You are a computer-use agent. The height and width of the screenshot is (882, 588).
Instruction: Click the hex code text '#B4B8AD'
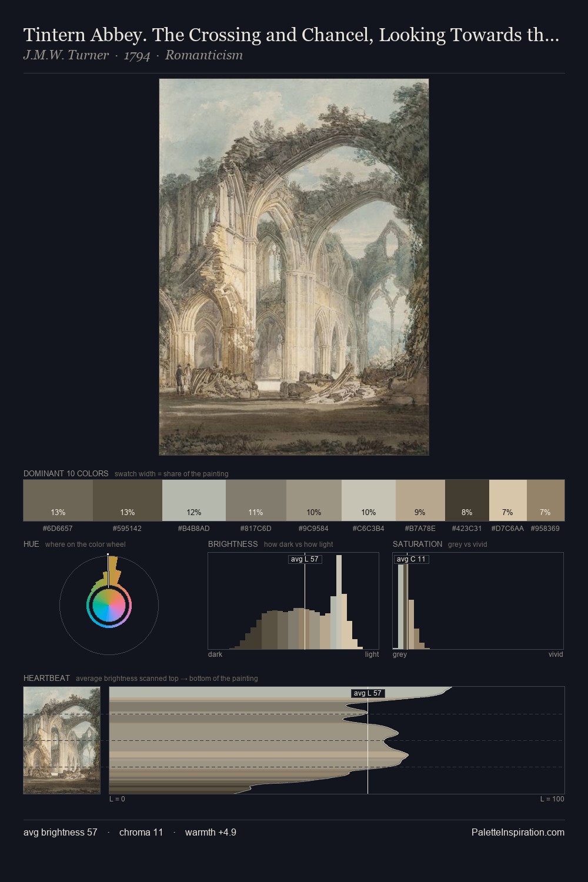tap(193, 529)
